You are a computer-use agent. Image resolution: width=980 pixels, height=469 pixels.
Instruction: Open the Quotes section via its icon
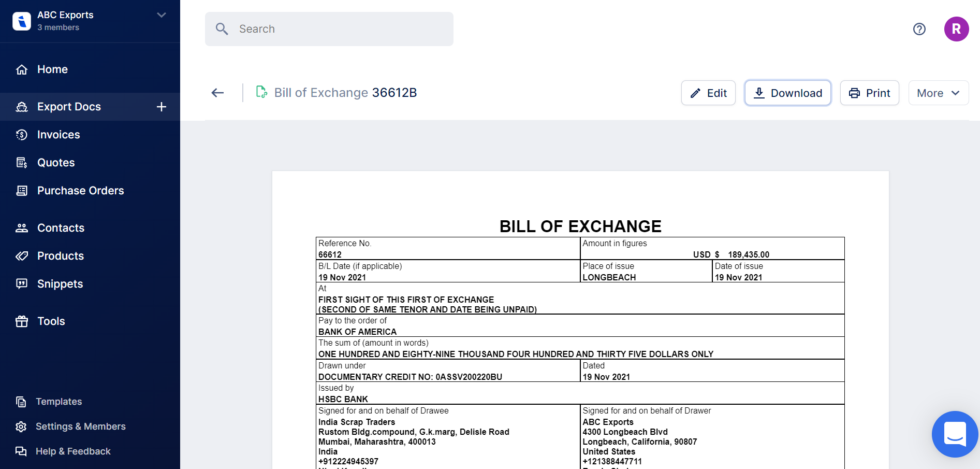pos(21,162)
